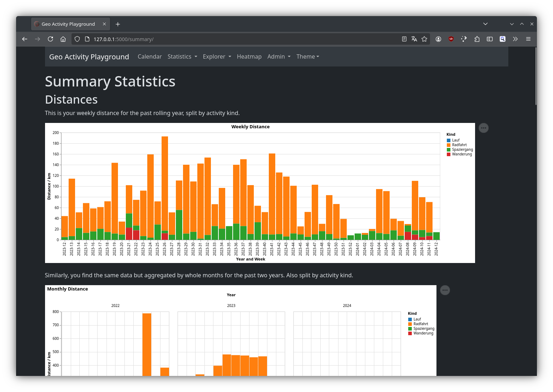The image size is (553, 392).
Task: Open the Admin dropdown menu
Action: tap(279, 56)
